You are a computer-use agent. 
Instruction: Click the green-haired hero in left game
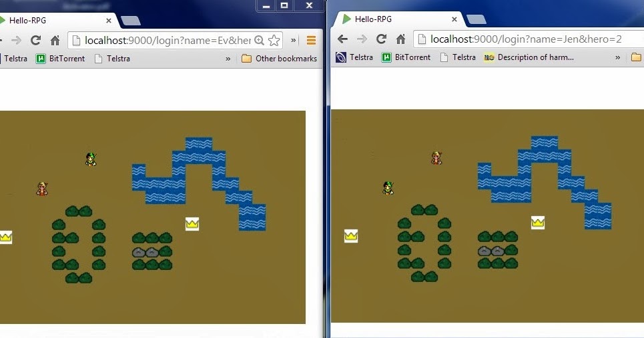coord(91,159)
